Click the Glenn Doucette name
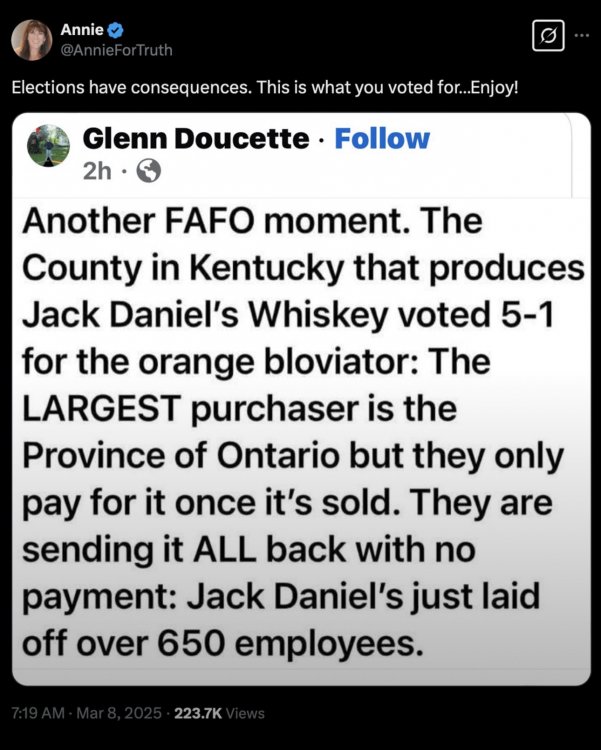The width and height of the screenshot is (601, 750). pyautogui.click(x=195, y=139)
